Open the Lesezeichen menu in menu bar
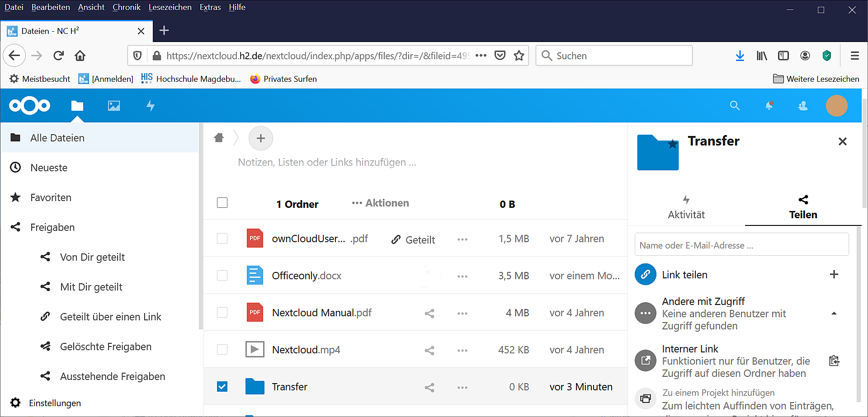868x417 pixels. (x=170, y=7)
